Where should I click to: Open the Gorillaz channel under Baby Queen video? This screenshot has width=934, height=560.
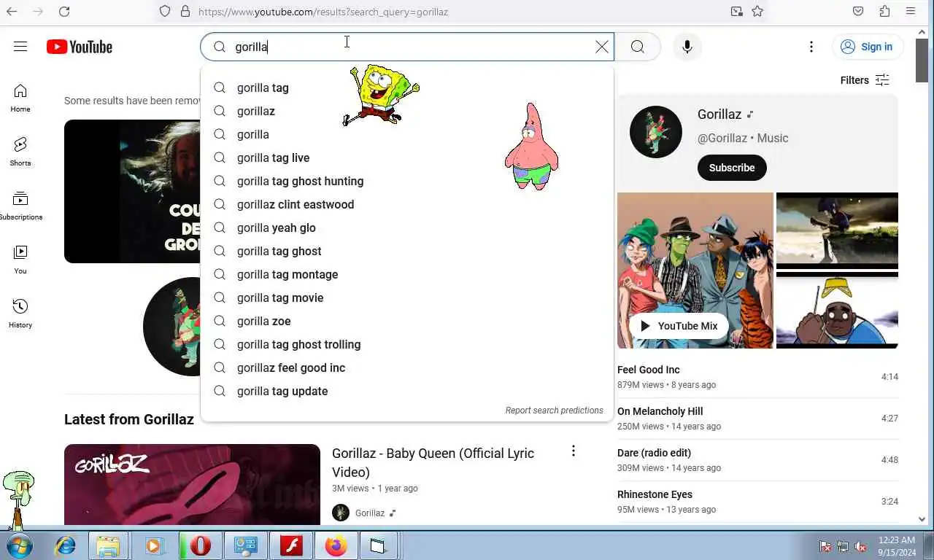tap(369, 513)
